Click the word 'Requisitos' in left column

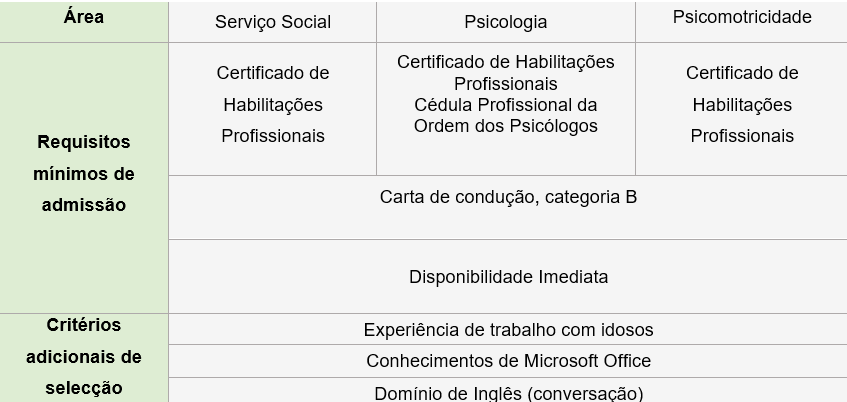[x=84, y=142]
